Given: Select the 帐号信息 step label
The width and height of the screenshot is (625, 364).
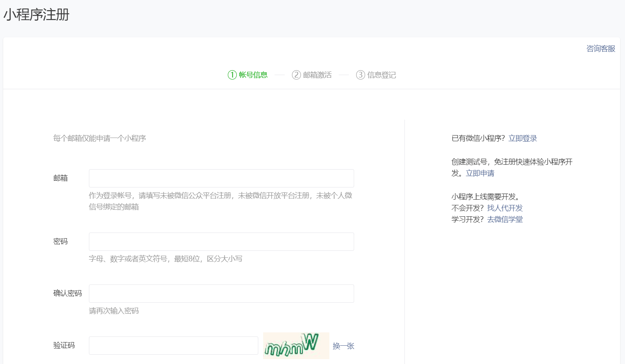Looking at the screenshot, I should point(253,75).
